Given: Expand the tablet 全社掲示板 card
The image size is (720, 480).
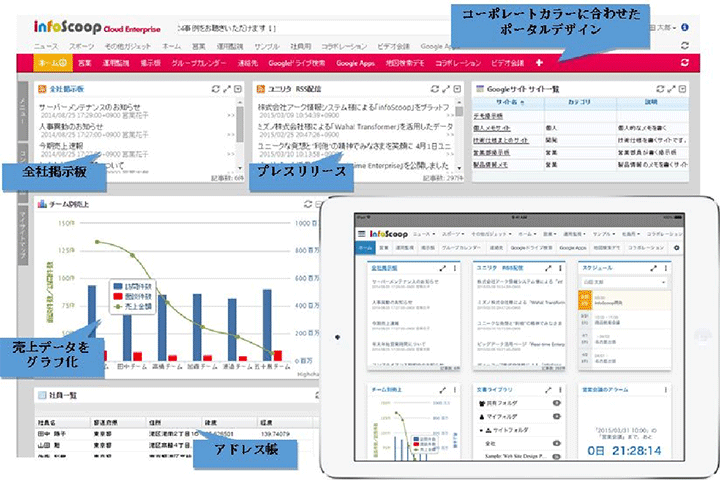Looking at the screenshot, I should pyautogui.click(x=442, y=268).
